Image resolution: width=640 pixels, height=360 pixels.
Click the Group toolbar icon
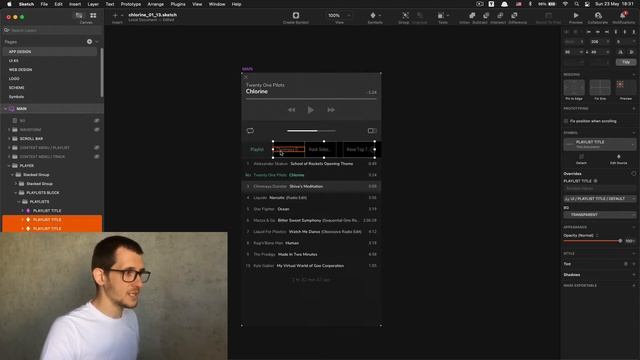[405, 16]
